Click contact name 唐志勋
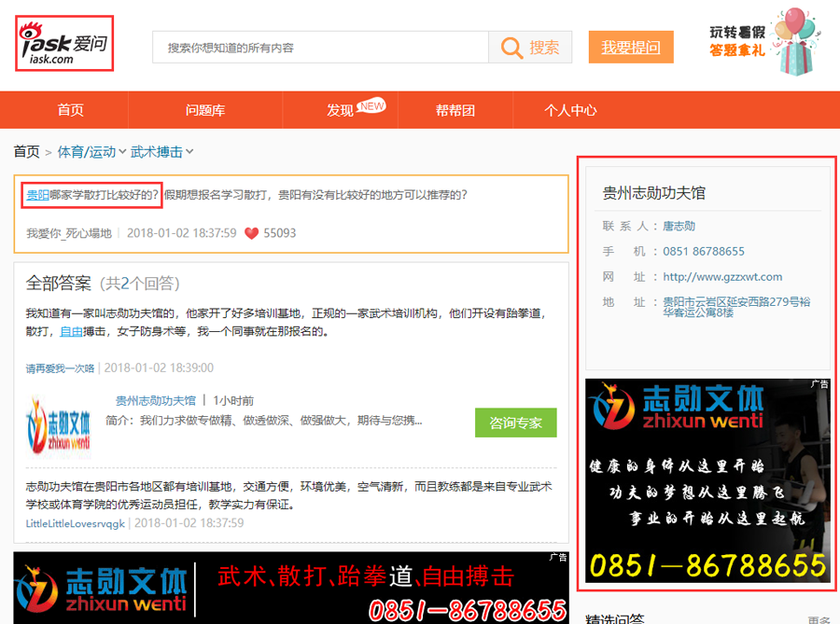The height and width of the screenshot is (624, 840). (679, 227)
